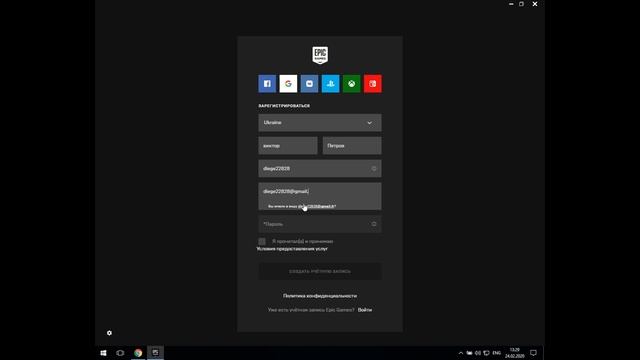The image size is (640, 360).
Task: Click last name field with Петров
Action: pos(352,146)
